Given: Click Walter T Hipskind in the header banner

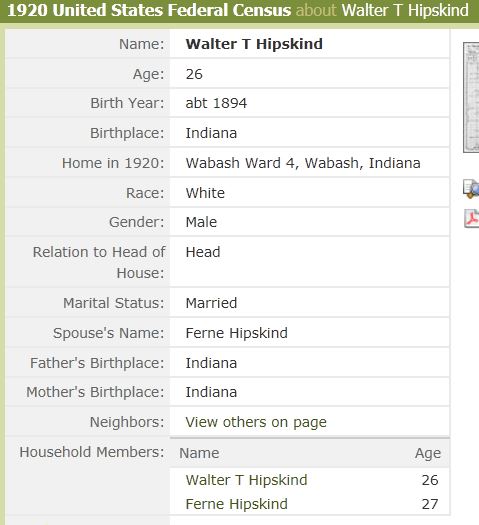Looking at the screenshot, I should (x=405, y=10).
